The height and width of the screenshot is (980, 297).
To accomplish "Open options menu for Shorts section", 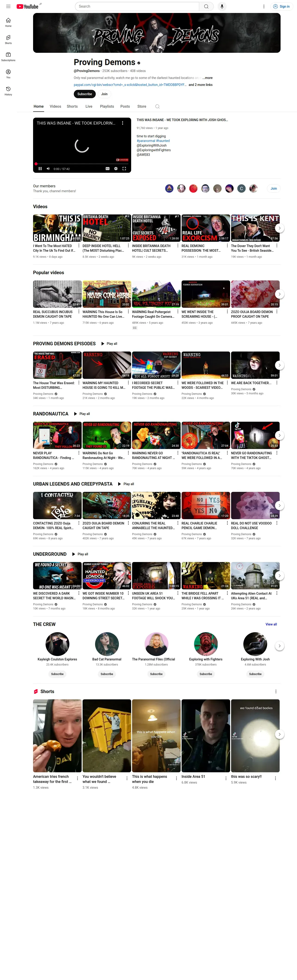I will tap(276, 692).
